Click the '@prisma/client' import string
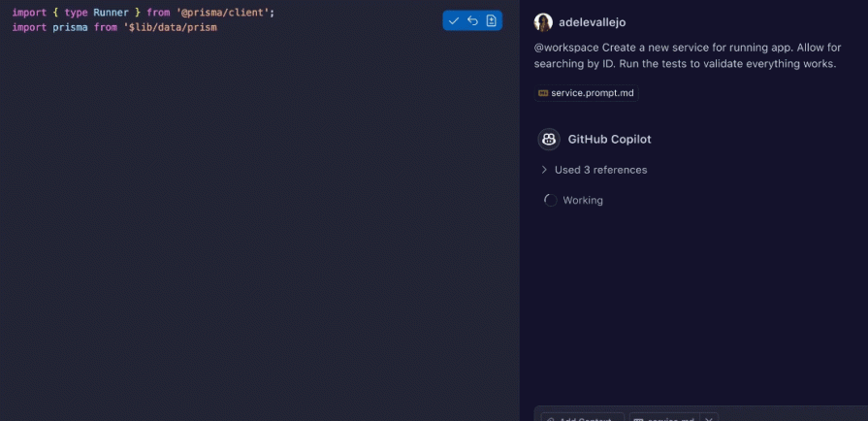Image resolution: width=868 pixels, height=421 pixels. click(x=223, y=13)
